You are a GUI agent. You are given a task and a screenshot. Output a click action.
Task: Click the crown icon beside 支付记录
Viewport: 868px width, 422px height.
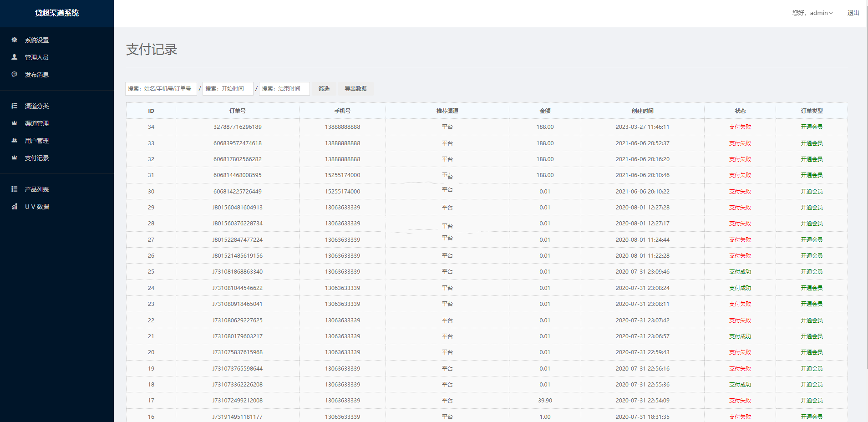tap(15, 158)
